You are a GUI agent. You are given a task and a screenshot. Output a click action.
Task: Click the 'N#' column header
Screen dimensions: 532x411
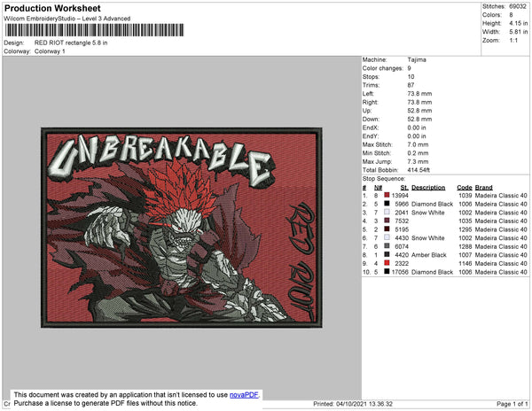click(379, 188)
